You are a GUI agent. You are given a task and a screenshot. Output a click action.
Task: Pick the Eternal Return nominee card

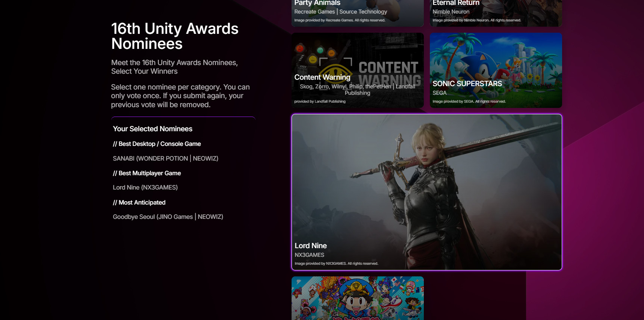point(496,13)
